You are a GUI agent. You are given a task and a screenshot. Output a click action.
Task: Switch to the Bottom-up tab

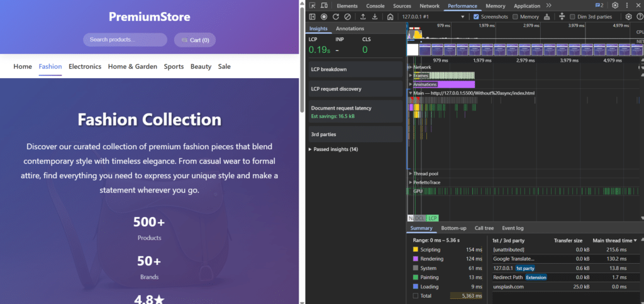[453, 228]
